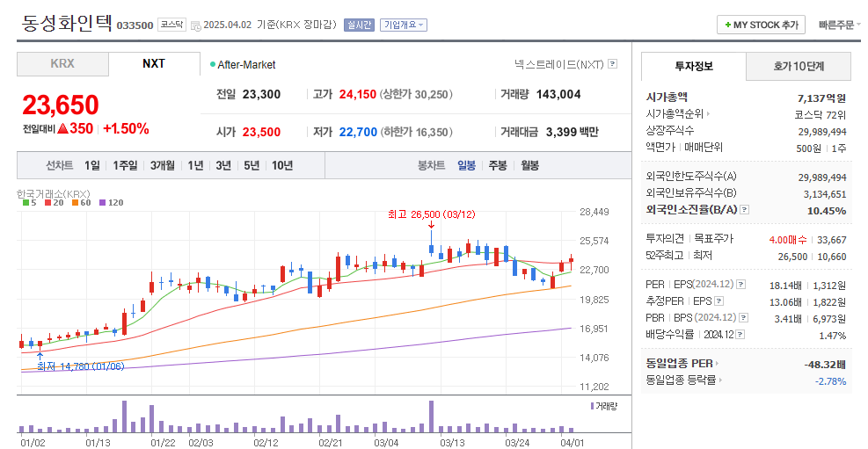Screen dimensions: 868x449
Task: Click the purple 거래량 volume legend
Action: point(604,406)
